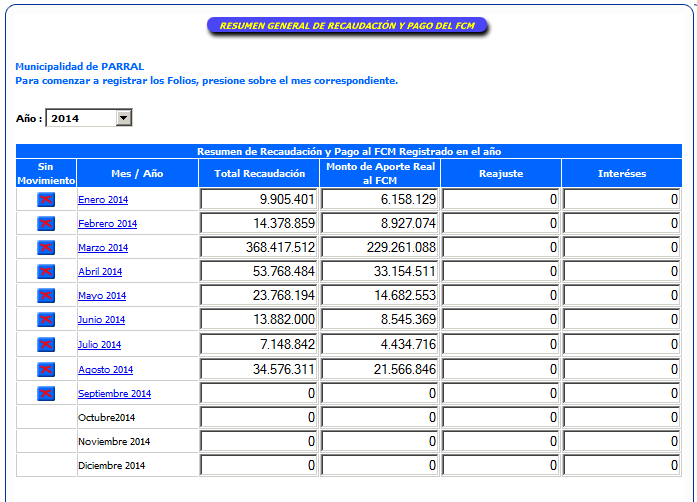The width and height of the screenshot is (697, 502).
Task: Open the Enero 2014 link
Action: 103,200
